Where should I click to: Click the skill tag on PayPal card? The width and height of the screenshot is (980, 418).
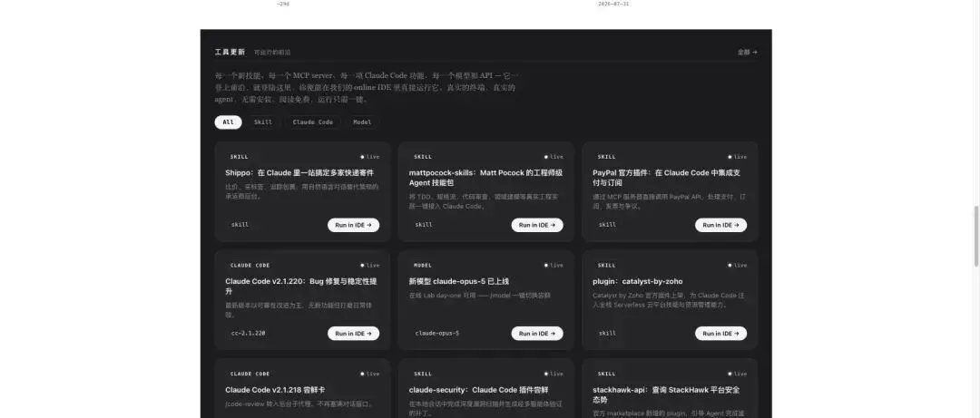pyautogui.click(x=607, y=225)
